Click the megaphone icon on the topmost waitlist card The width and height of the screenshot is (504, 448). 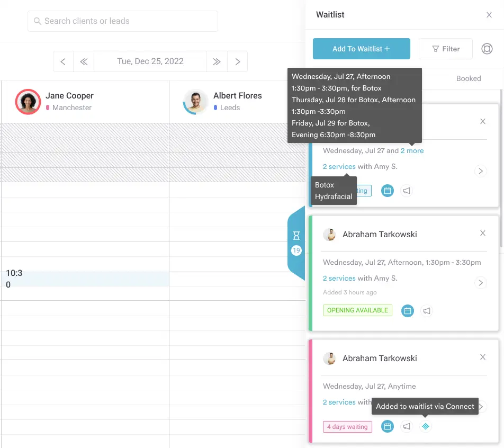407,190
